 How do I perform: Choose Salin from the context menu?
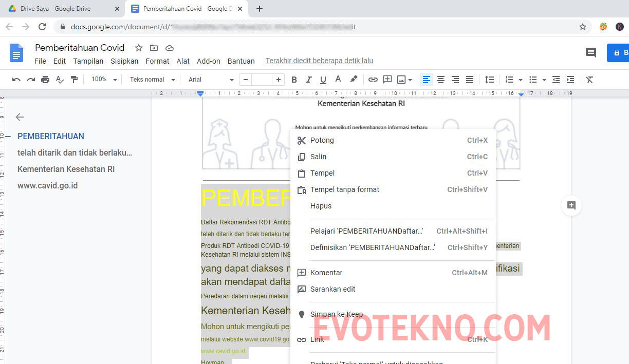click(393, 157)
